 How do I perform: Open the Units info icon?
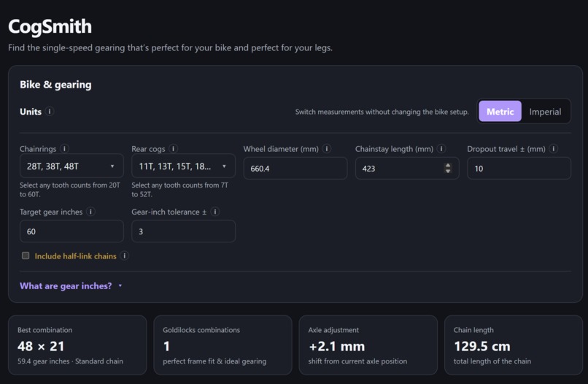(50, 112)
